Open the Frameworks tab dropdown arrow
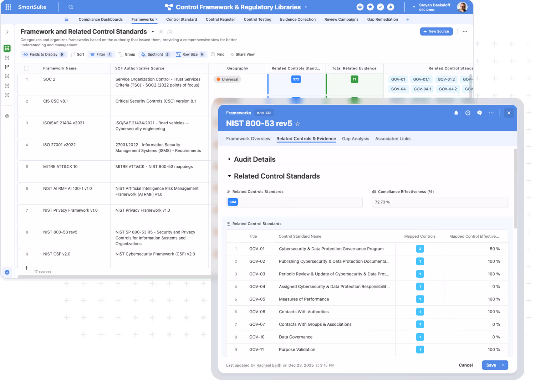Image resolution: width=535 pixels, height=392 pixels. 156,19
